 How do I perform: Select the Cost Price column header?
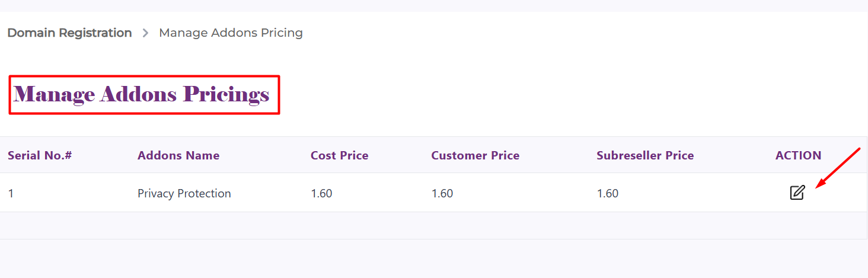339,156
